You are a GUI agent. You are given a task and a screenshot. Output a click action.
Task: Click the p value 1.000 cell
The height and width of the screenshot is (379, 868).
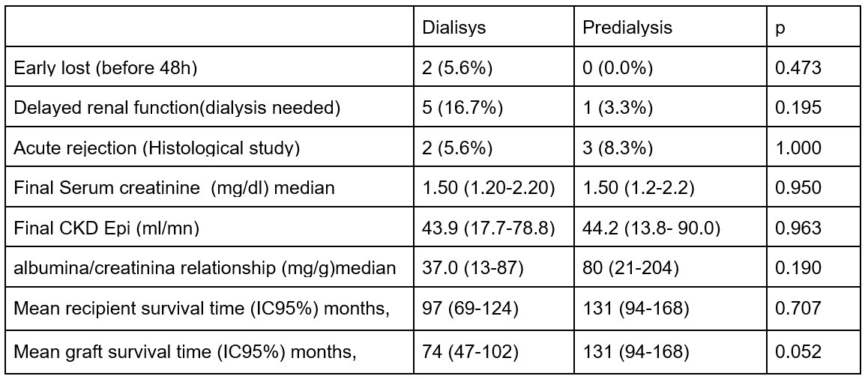tap(798, 148)
